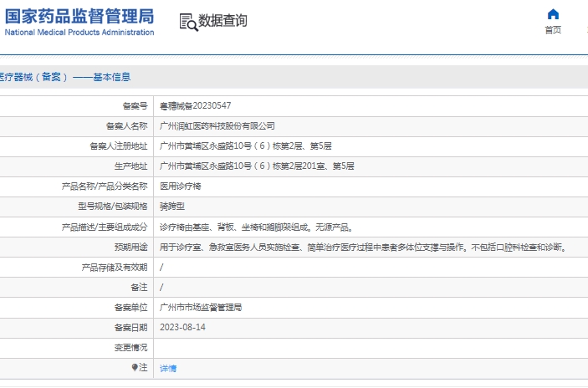Viewport: 588px width, 388px height.
Task: Select company name 广州润虹医药科技股份有限公司
Action: point(217,126)
